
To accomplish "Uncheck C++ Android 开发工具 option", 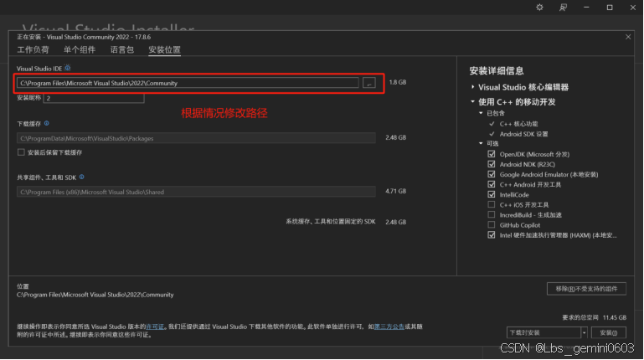I will (x=492, y=184).
